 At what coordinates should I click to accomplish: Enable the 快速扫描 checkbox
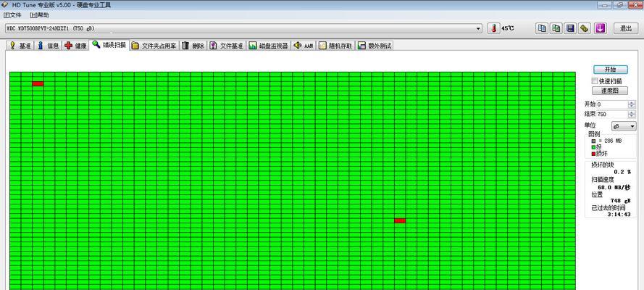pos(594,81)
